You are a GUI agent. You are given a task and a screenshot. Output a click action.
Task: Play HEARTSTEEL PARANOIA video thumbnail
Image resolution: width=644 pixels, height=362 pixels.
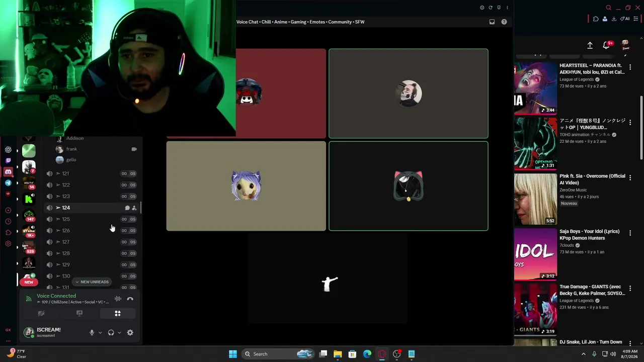(x=535, y=88)
